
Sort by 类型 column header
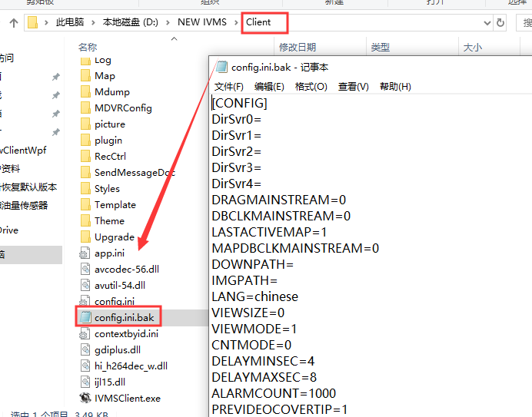[x=380, y=47]
